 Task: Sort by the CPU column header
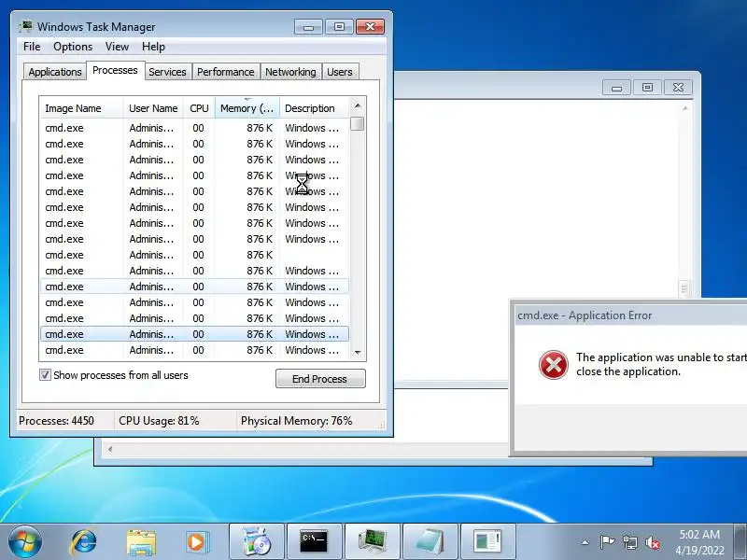tap(199, 108)
